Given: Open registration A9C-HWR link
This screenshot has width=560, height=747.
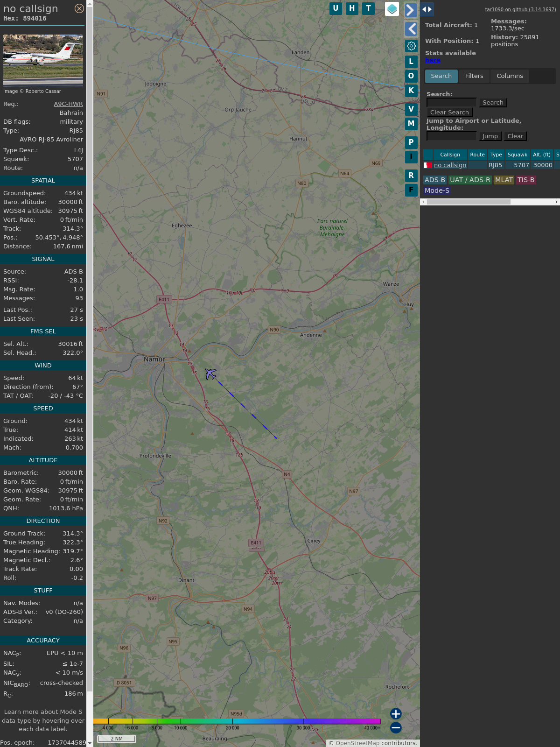Looking at the screenshot, I should 68,104.
